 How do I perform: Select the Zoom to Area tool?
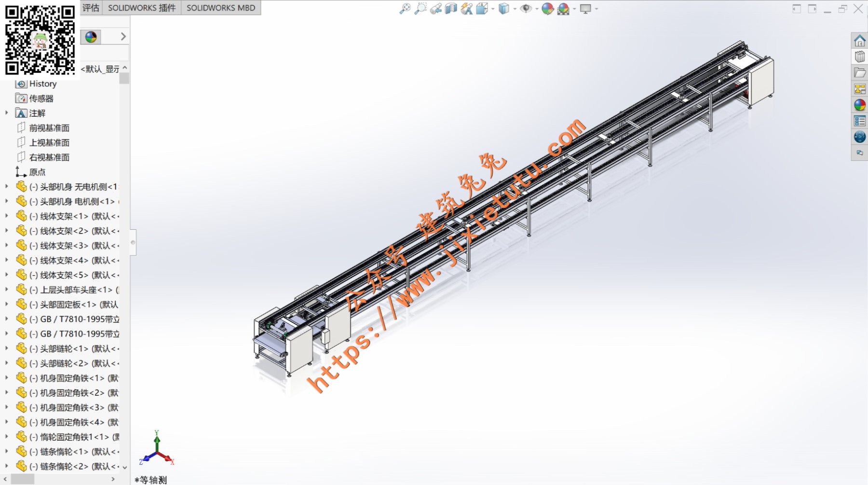click(x=420, y=9)
